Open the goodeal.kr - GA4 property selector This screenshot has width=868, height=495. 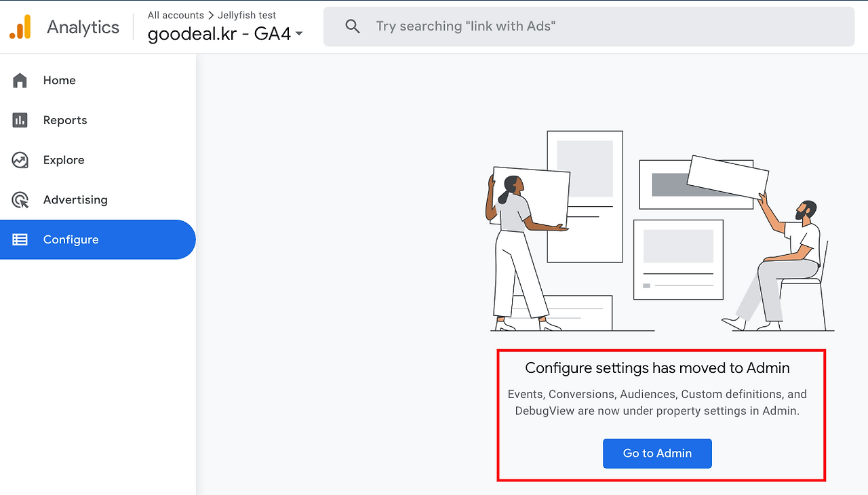point(219,34)
